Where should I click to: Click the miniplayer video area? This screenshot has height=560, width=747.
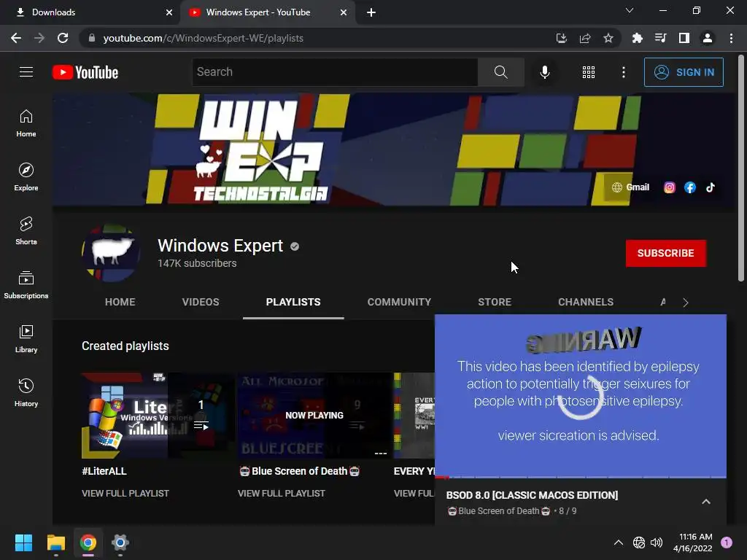[x=580, y=395]
